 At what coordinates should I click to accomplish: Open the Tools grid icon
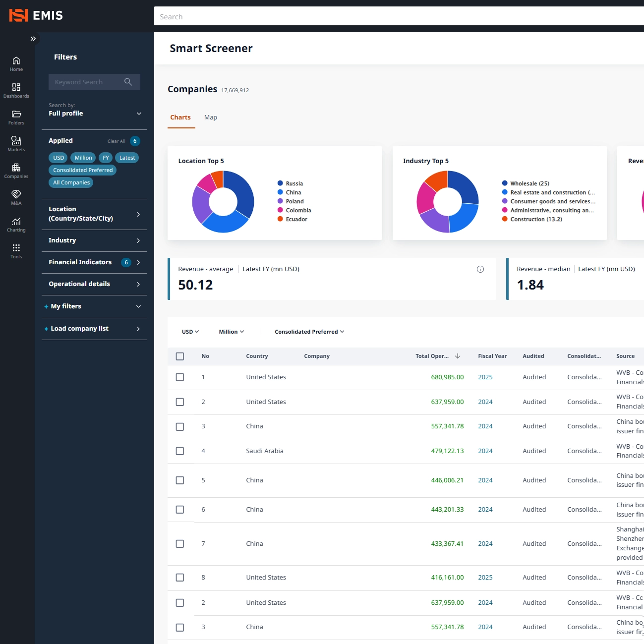[x=16, y=248]
